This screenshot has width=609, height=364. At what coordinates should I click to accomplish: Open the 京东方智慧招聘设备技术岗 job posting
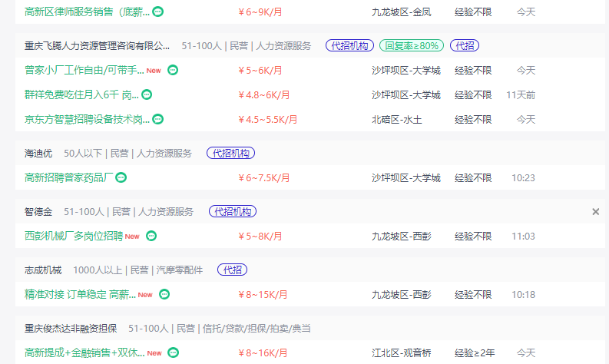[87, 119]
